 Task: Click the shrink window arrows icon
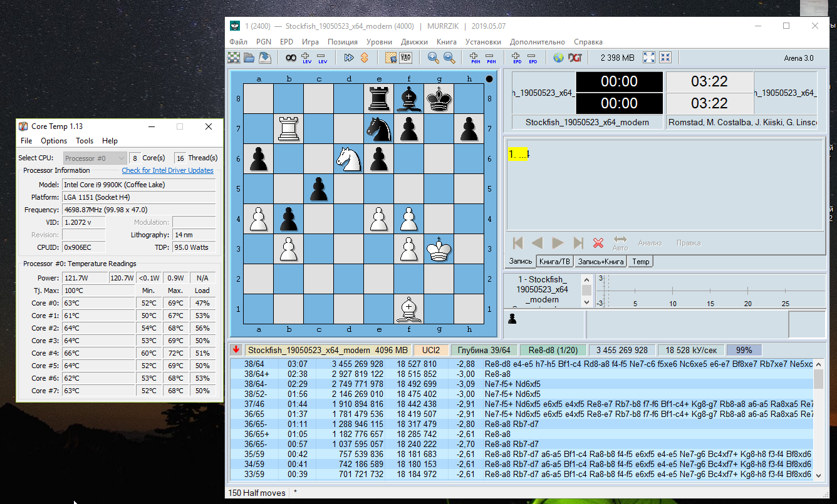[665, 58]
